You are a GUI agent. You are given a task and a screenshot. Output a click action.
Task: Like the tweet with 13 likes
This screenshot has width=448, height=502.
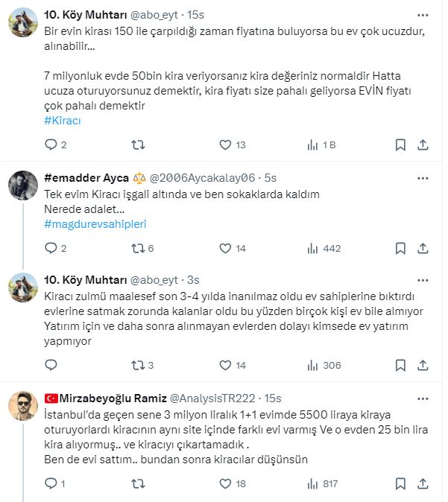click(226, 144)
